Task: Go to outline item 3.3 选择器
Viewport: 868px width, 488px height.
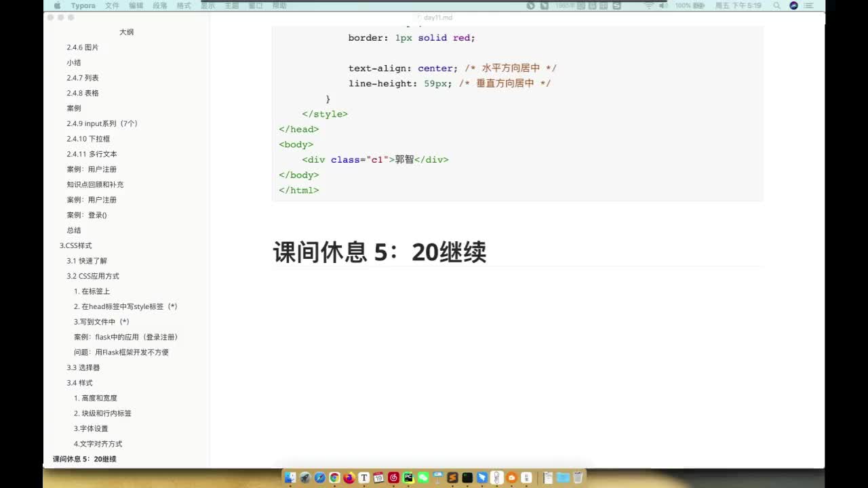Action: coord(83,367)
